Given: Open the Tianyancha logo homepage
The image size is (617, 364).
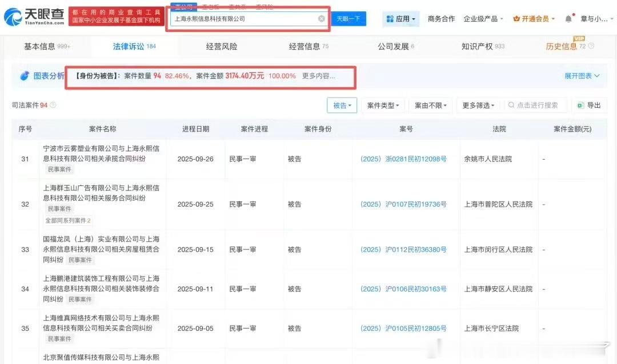Looking at the screenshot, I should (34, 17).
